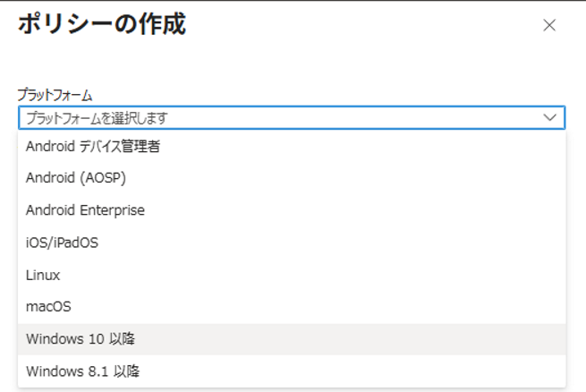Select the first Android entry in the list

(93, 147)
